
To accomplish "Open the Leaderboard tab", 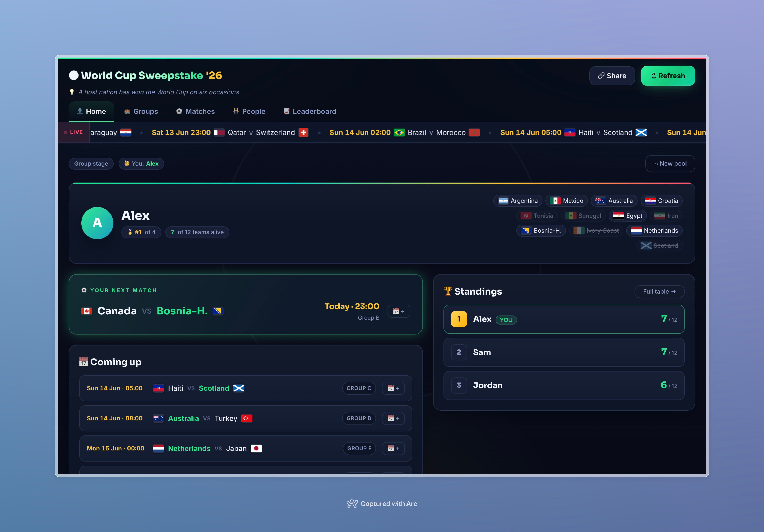I will (x=310, y=111).
